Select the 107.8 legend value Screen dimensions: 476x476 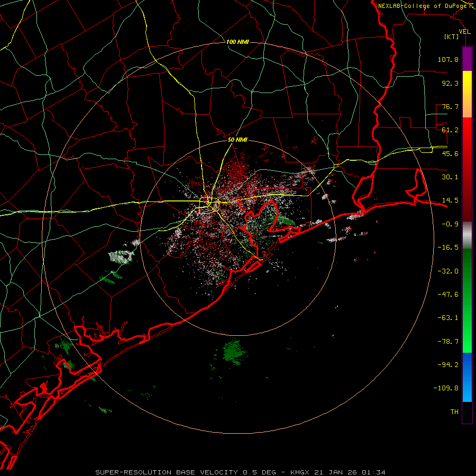tap(448, 59)
